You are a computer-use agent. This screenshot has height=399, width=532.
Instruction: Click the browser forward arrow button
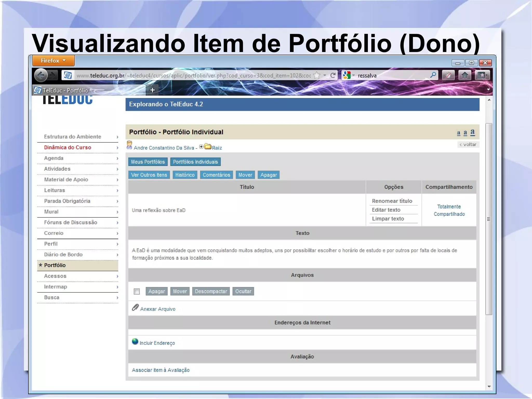tap(53, 75)
